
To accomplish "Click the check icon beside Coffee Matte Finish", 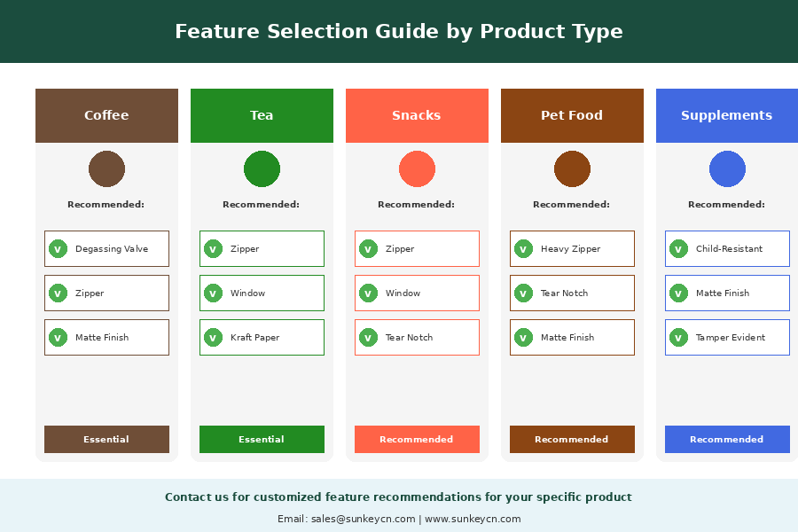I will (58, 338).
